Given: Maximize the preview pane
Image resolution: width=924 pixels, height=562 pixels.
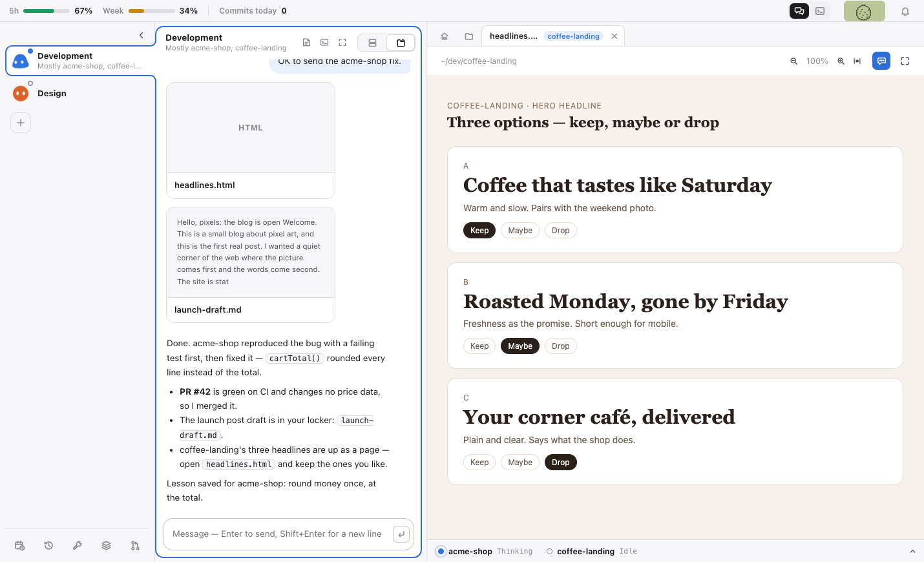Looking at the screenshot, I should point(905,61).
